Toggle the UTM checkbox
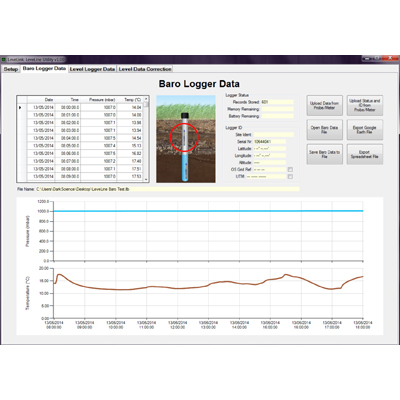This screenshot has width=400, height=400. pos(290,176)
